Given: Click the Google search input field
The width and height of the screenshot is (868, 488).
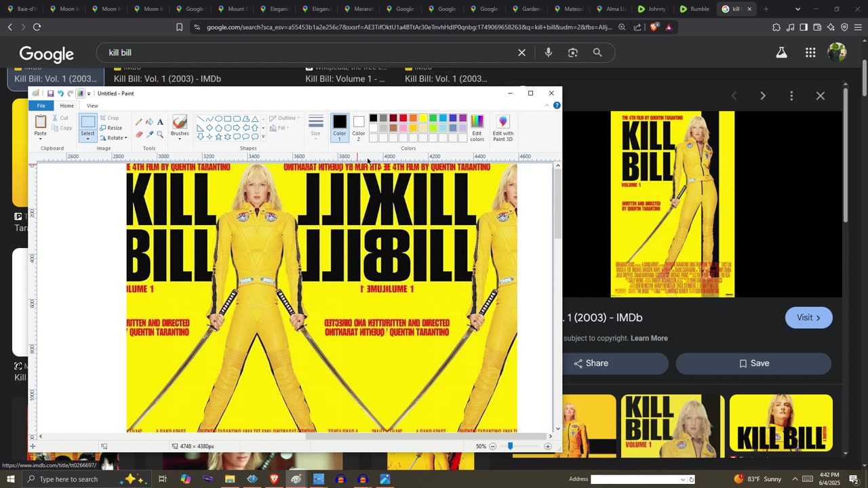Looking at the screenshot, I should (309, 53).
